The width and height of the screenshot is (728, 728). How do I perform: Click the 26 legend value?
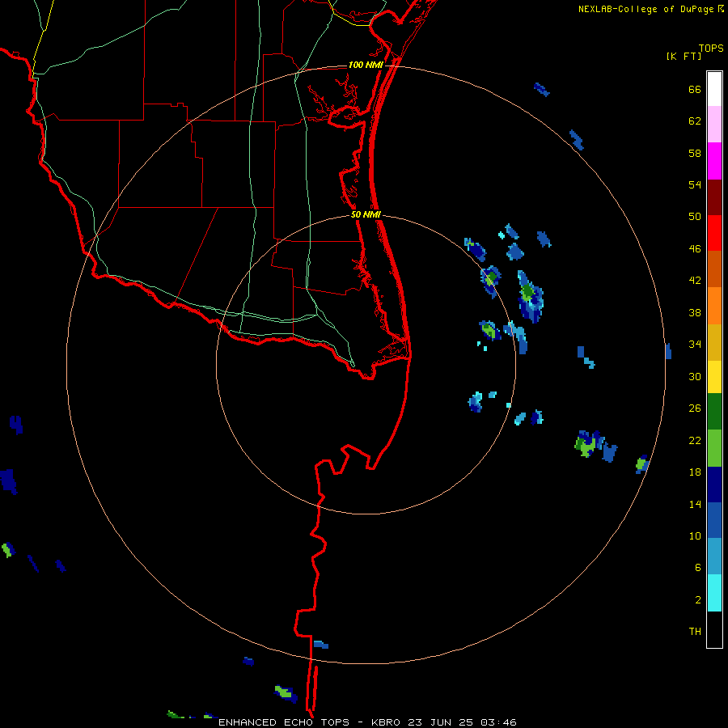(695, 408)
